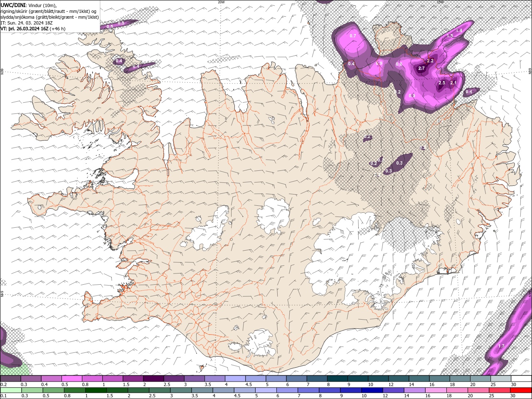Click the 1.3 value in the southeast band
Image resolution: width=532 pixels, height=399 pixels.
(x=501, y=346)
